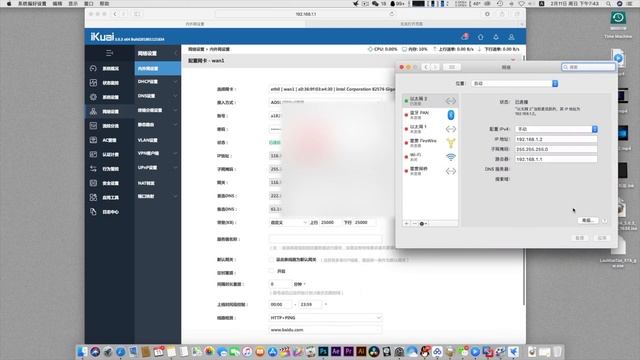This screenshot has width=640, height=360.
Task: Click the remove service minus button
Action: (414, 223)
